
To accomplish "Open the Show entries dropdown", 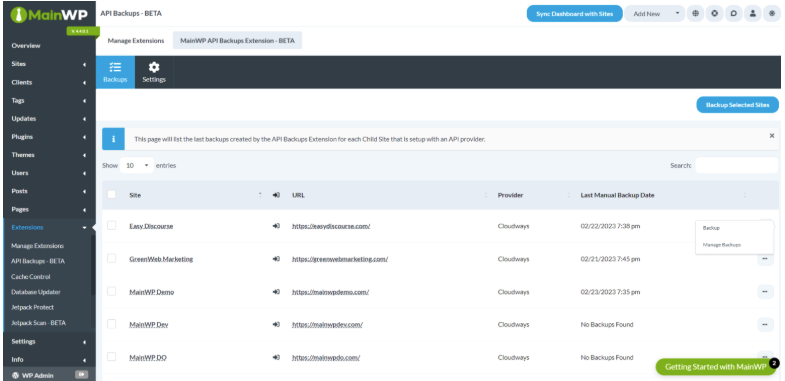I will pos(137,165).
